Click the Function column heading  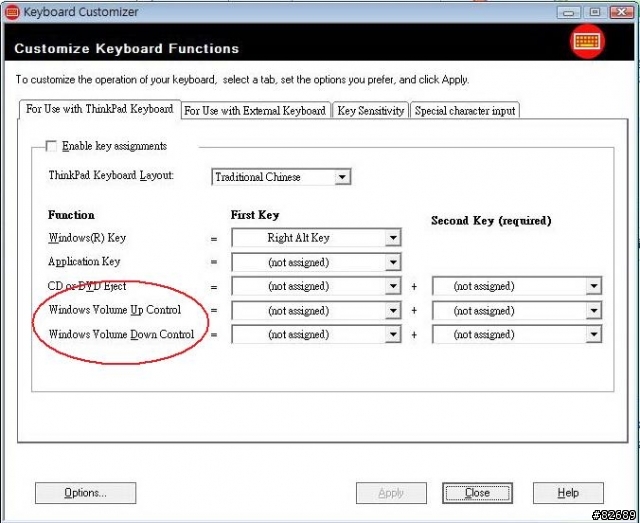(71, 215)
